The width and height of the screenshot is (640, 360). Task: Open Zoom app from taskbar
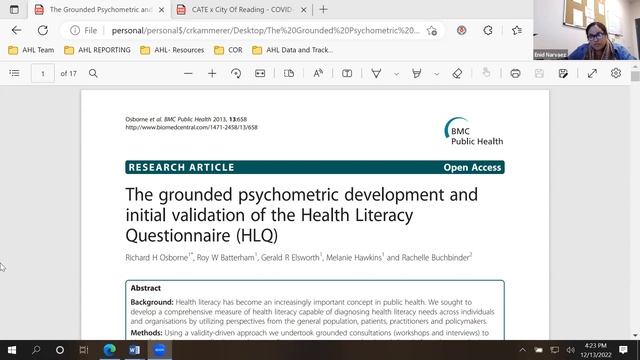tap(160, 350)
